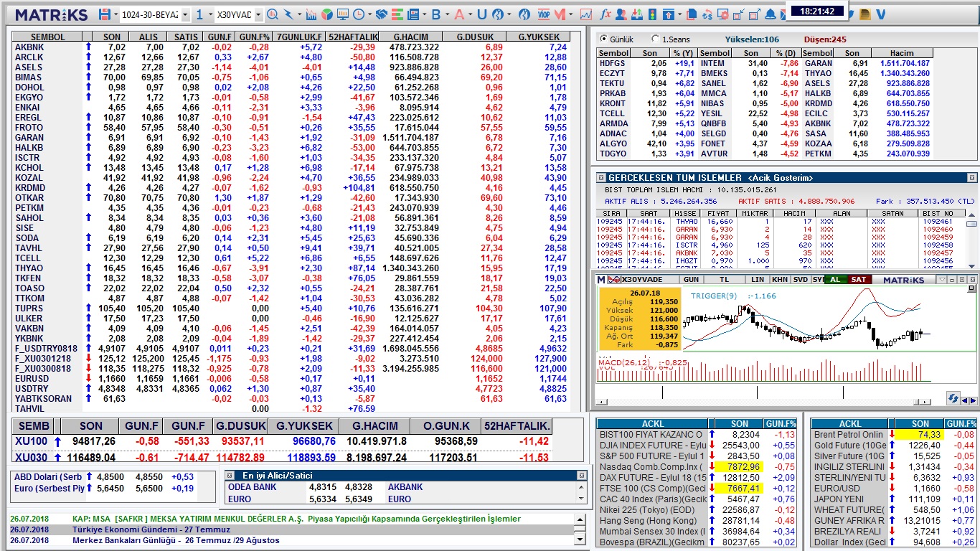The image size is (980, 551).
Task: Open the monitor with chart icon
Action: 342,14
